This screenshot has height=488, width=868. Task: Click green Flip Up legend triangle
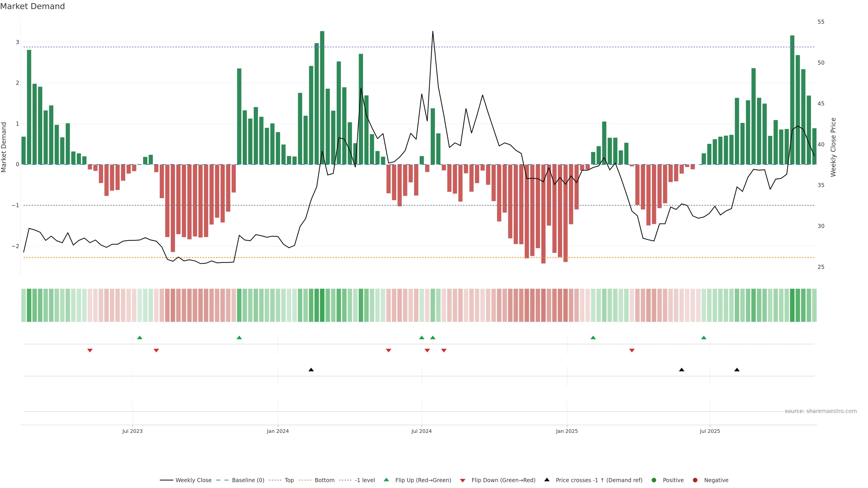pyautogui.click(x=387, y=480)
